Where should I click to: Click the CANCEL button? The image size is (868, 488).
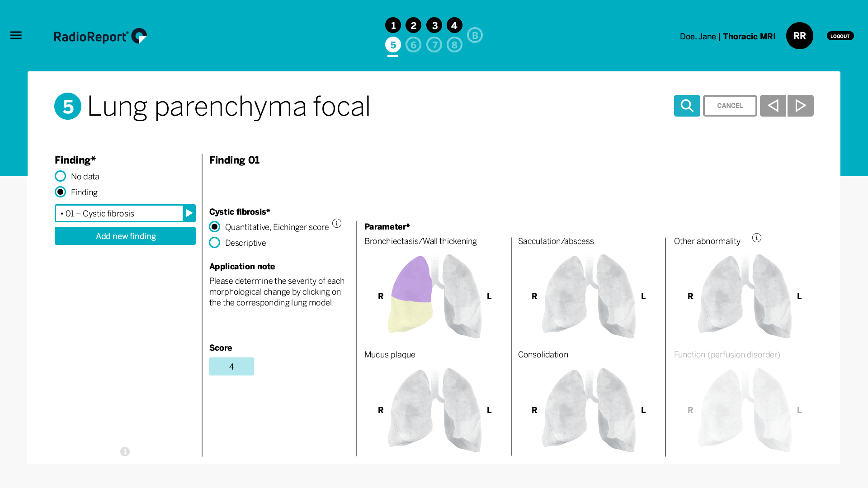pos(730,106)
